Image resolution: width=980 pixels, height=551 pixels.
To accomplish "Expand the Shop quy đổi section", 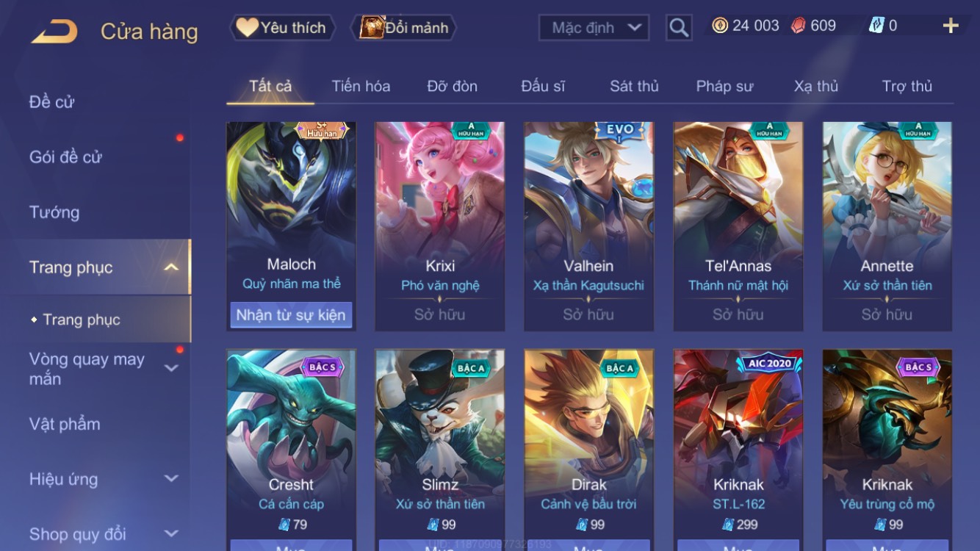I will click(x=171, y=534).
